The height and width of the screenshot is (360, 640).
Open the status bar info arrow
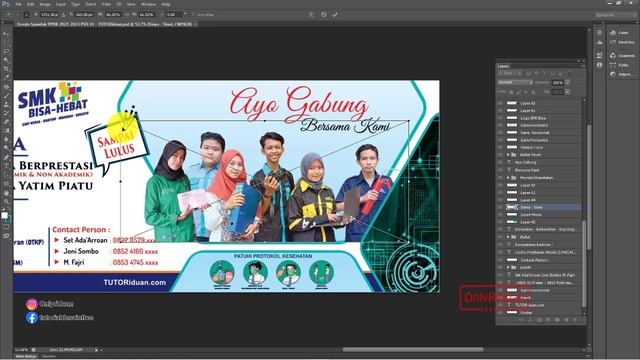pos(97,350)
